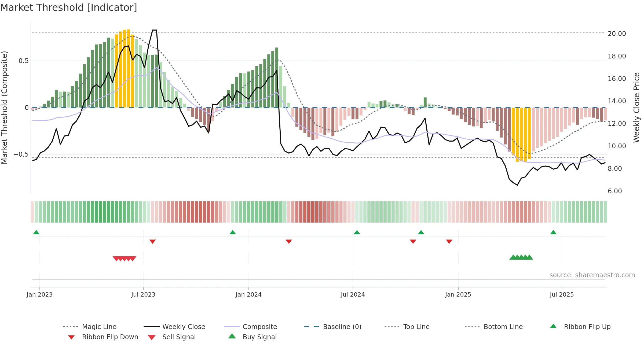644x362 pixels.
Task: Click the green ribbon flip up marker before Jan 2024
Action: pyautogui.click(x=233, y=232)
